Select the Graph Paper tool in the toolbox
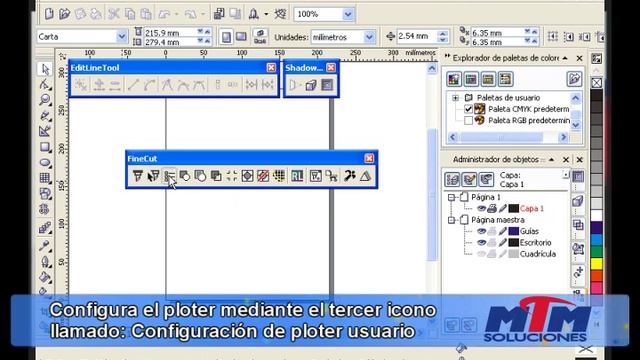This screenshot has width=640, height=360. (x=45, y=178)
